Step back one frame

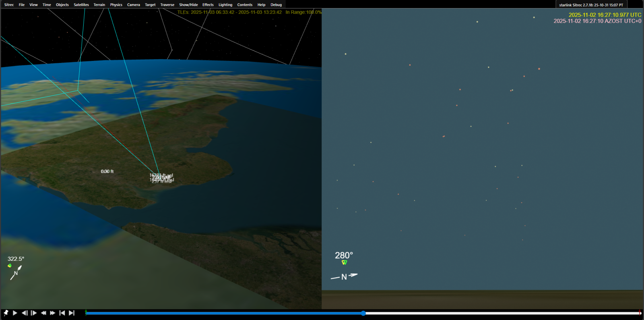25,313
